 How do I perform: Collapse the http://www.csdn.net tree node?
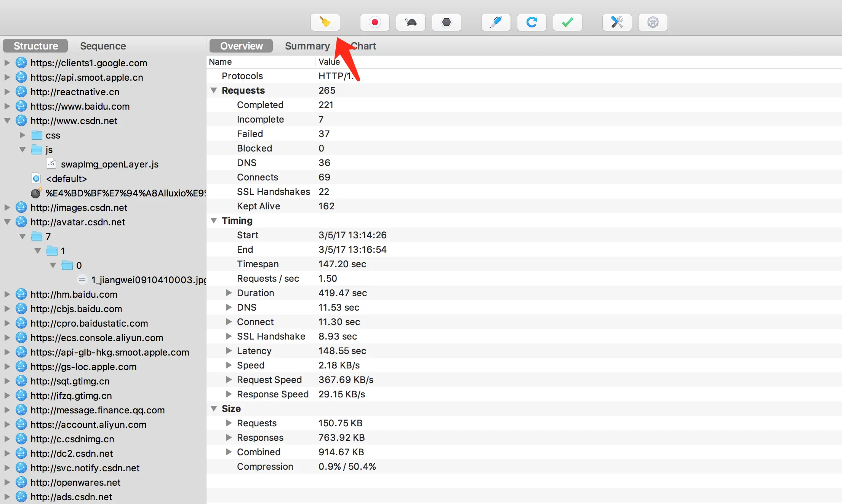7,121
